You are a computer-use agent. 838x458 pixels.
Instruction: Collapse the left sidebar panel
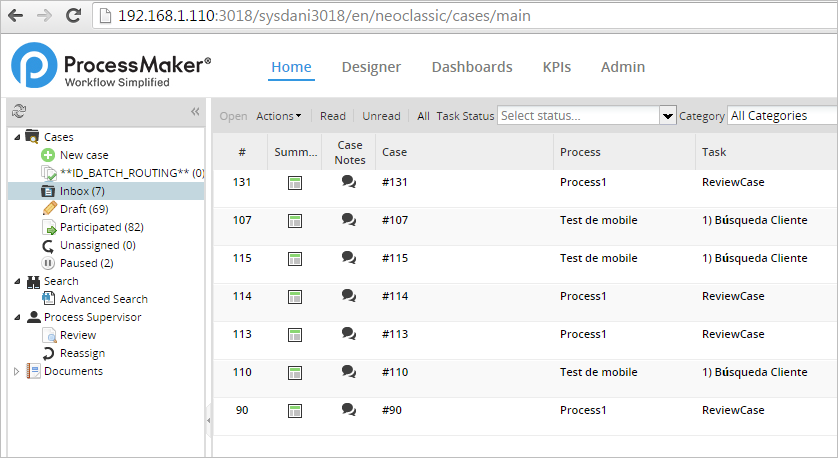(195, 111)
